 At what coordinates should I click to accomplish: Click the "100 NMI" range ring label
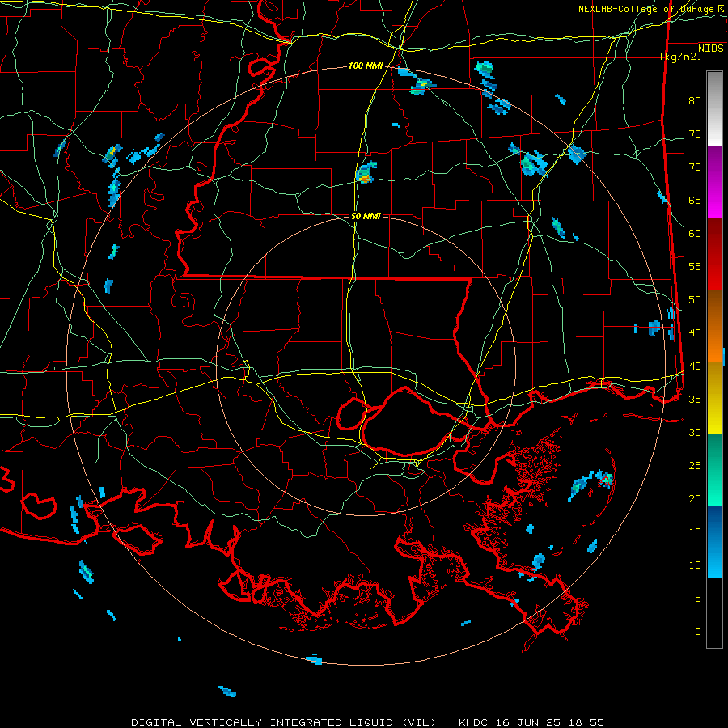(366, 66)
